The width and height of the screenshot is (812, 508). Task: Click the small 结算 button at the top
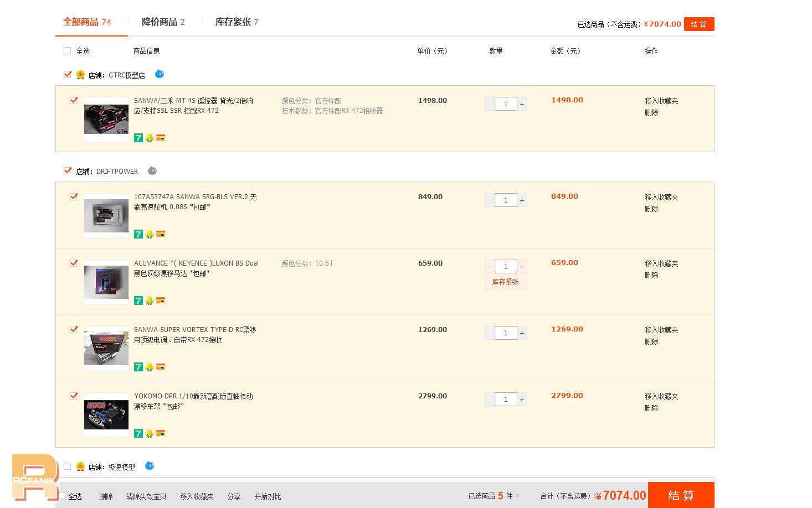tap(699, 24)
